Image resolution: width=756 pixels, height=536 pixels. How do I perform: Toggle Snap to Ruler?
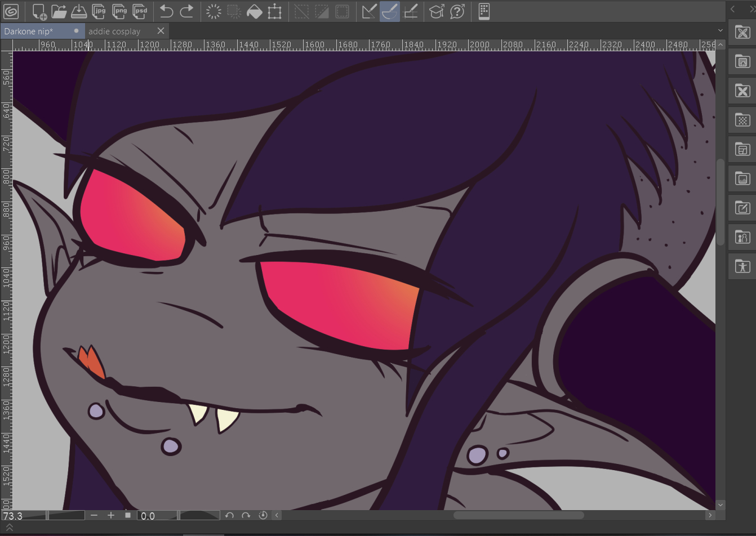click(369, 11)
